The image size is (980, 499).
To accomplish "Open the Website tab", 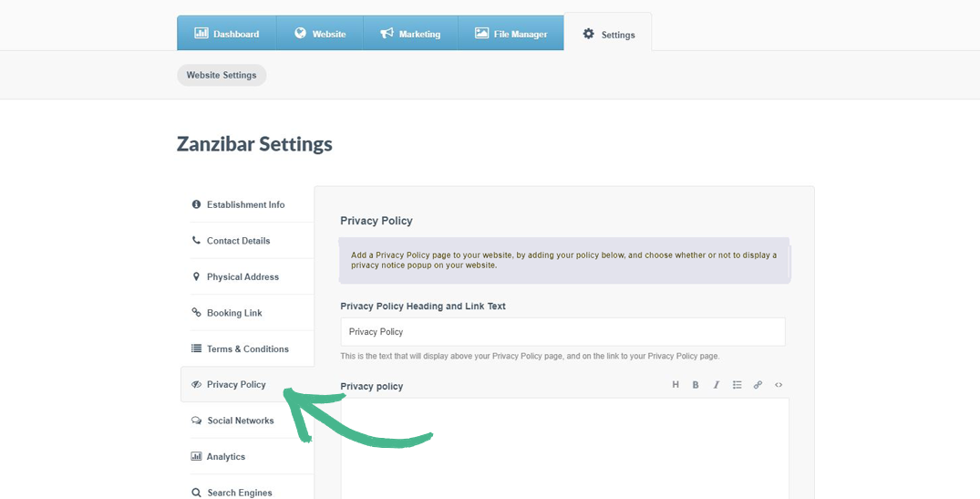I will pos(319,34).
